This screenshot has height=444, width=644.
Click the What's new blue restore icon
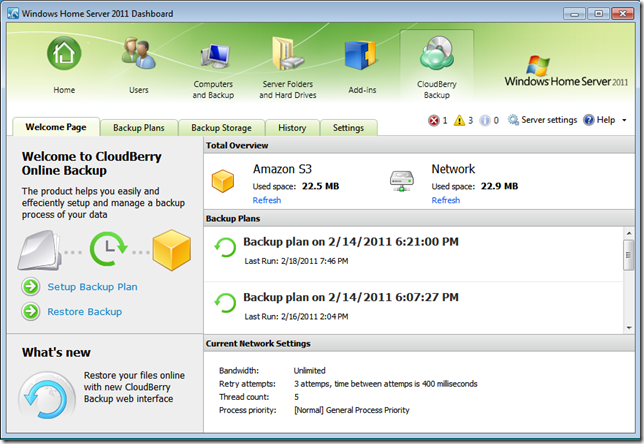click(x=47, y=396)
